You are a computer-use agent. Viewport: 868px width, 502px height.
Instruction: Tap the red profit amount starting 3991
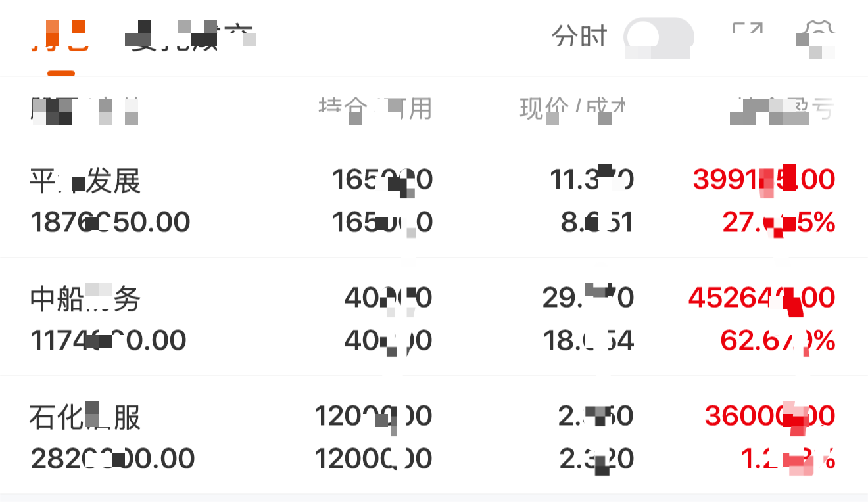point(764,179)
